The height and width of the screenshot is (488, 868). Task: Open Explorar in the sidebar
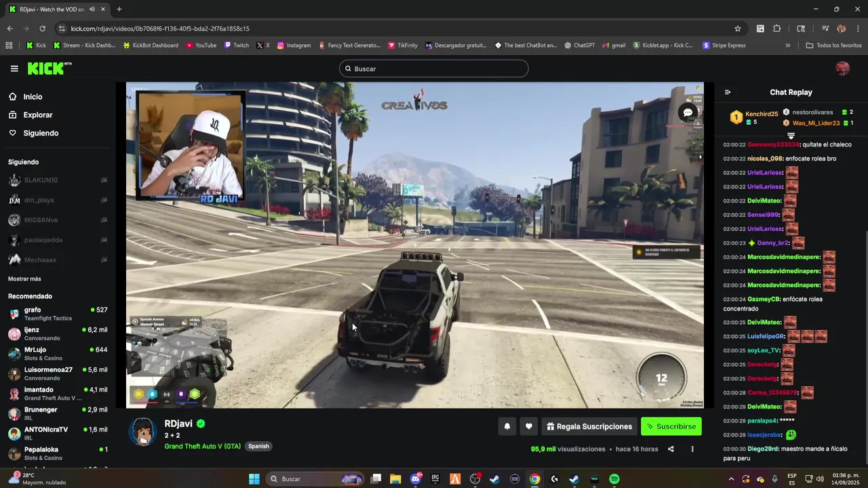38,115
